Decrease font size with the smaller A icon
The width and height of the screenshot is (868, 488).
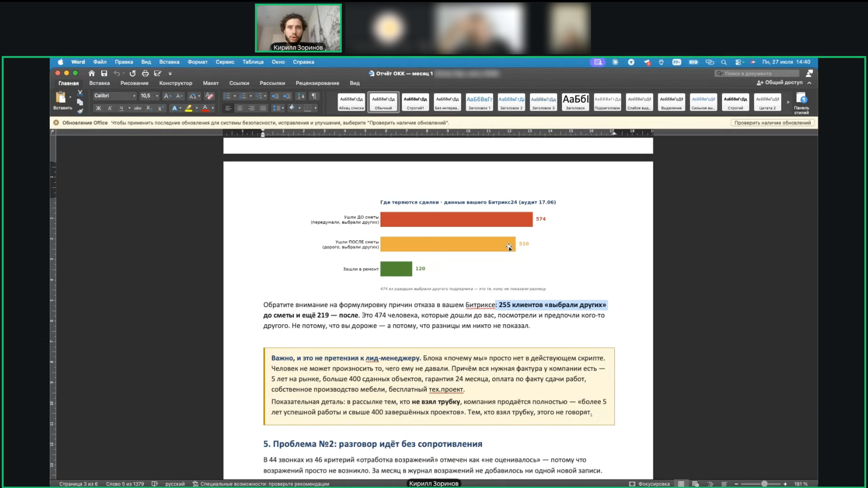tap(179, 96)
